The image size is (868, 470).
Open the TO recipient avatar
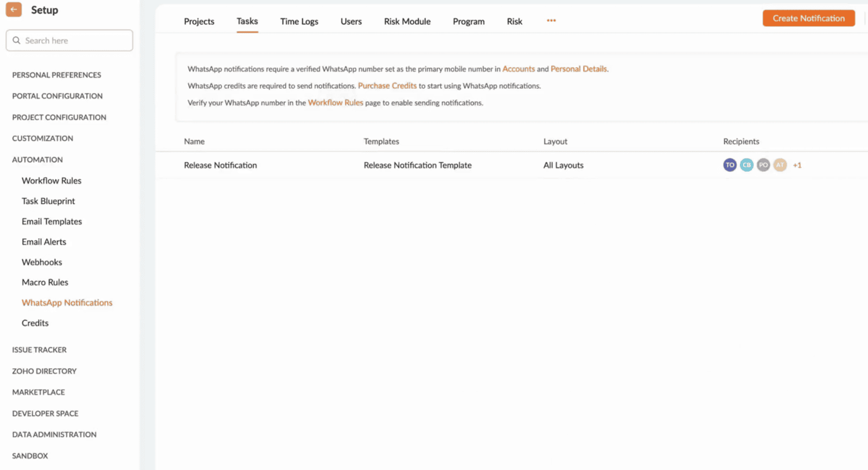point(730,165)
